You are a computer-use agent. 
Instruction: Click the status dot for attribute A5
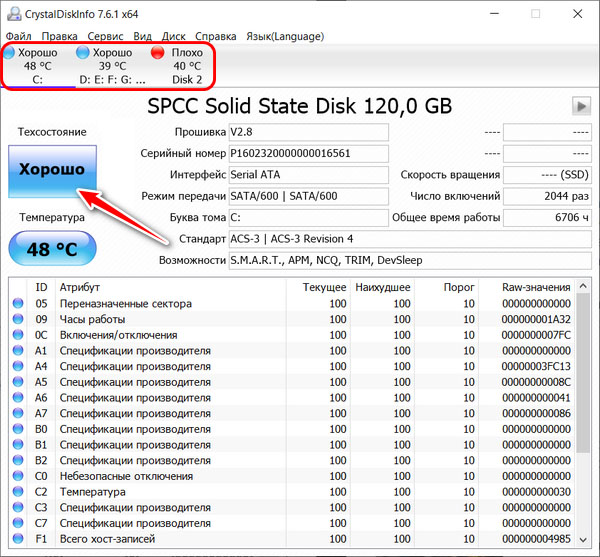pos(18,382)
